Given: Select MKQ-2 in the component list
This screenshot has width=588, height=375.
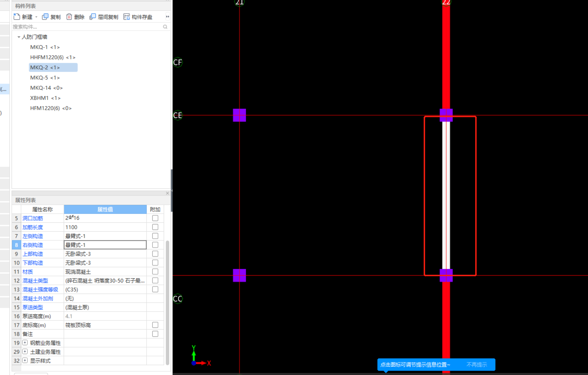Looking at the screenshot, I should pyautogui.click(x=53, y=67).
